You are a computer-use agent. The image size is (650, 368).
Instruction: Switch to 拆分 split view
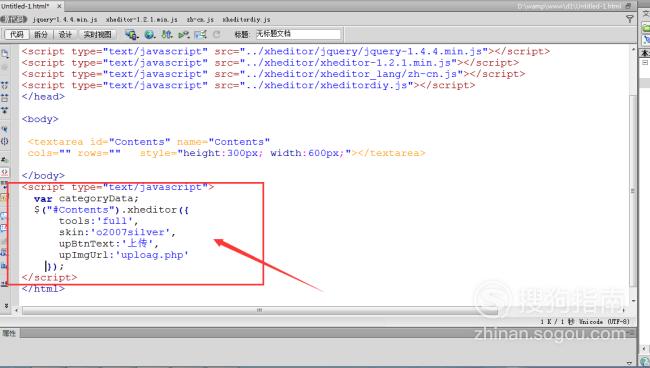tap(41, 34)
